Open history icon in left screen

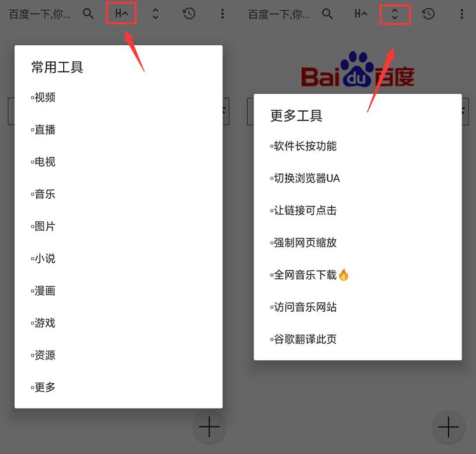[189, 13]
